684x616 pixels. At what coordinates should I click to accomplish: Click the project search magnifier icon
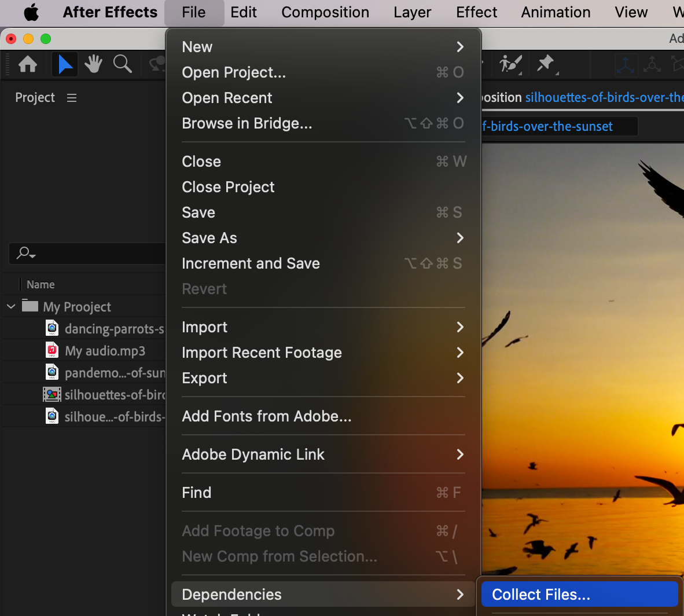[25, 253]
